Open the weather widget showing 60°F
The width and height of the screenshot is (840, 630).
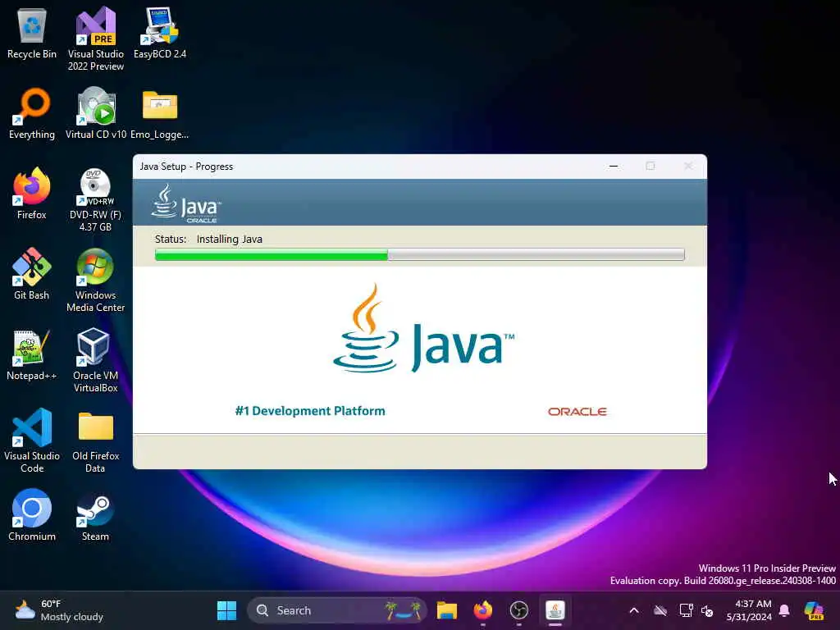tap(59, 610)
